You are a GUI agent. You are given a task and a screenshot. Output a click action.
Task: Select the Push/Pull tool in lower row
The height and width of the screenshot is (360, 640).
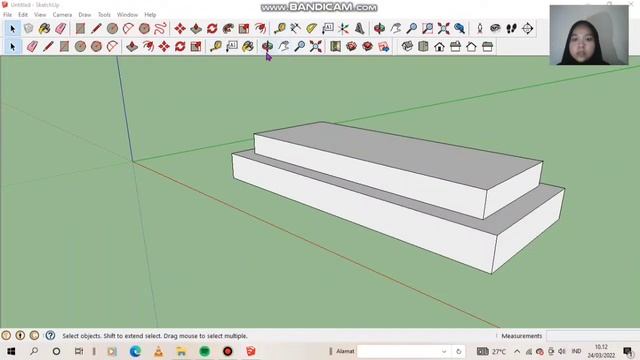click(x=132, y=46)
